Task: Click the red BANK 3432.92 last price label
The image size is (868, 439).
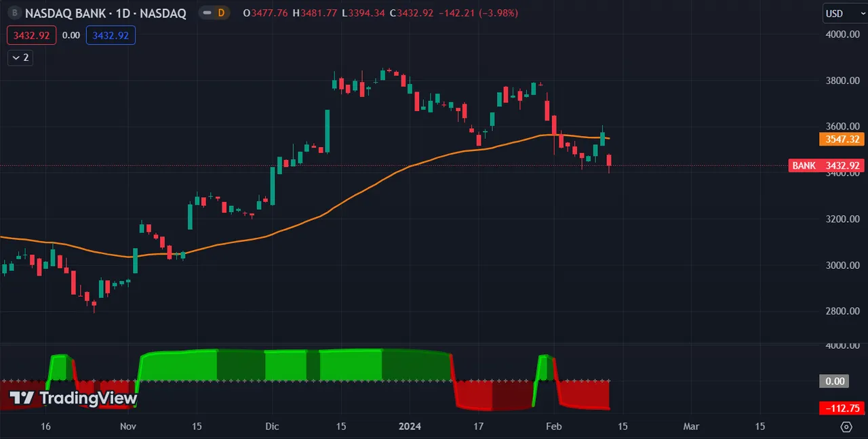Action: [x=826, y=165]
